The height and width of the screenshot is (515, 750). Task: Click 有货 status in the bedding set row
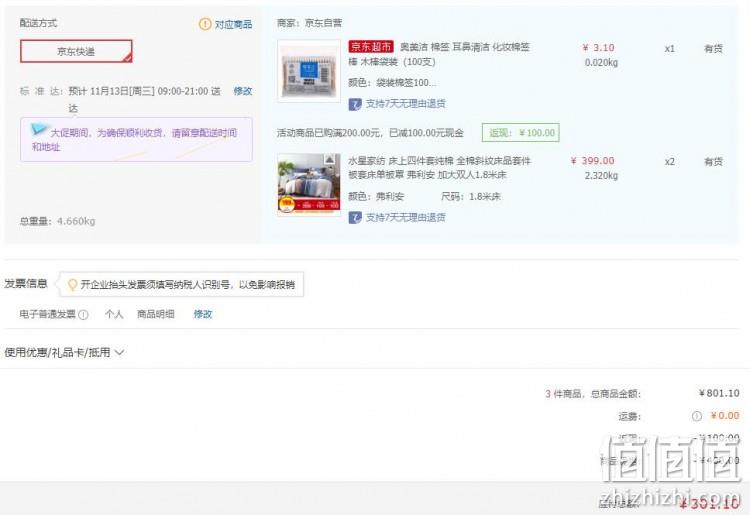713,162
